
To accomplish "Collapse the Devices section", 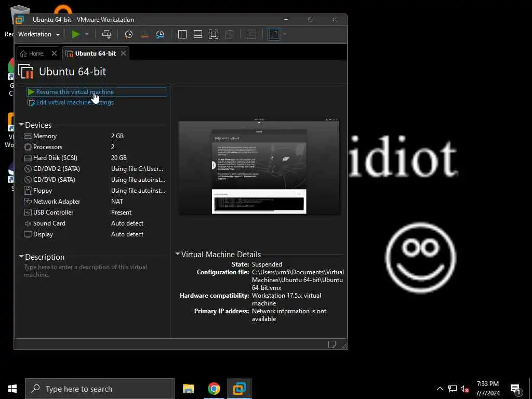I will (21, 125).
